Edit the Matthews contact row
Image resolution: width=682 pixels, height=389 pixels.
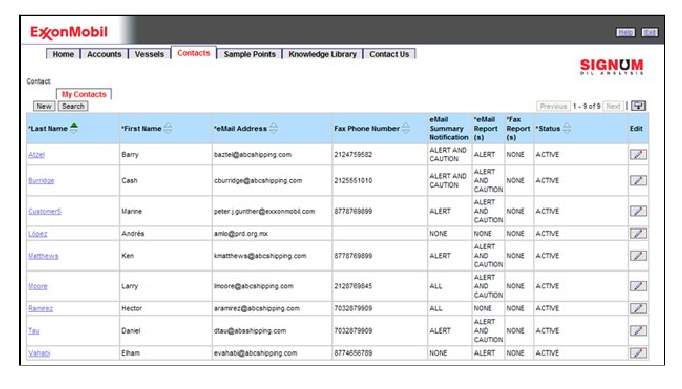coord(638,256)
